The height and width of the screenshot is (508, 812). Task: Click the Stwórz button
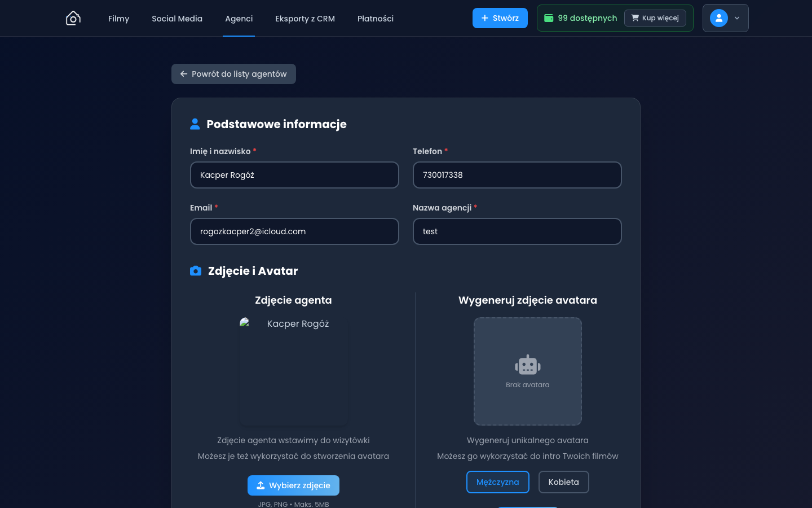pyautogui.click(x=500, y=18)
